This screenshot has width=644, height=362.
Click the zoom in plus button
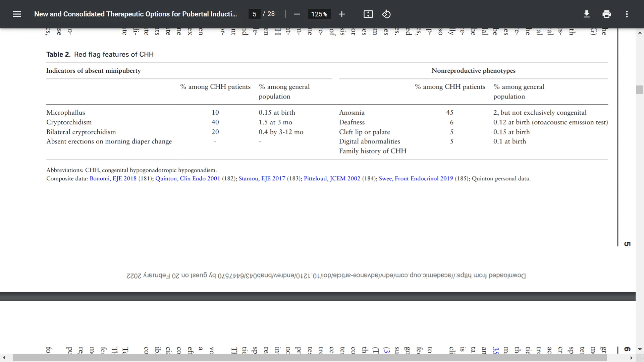point(341,14)
